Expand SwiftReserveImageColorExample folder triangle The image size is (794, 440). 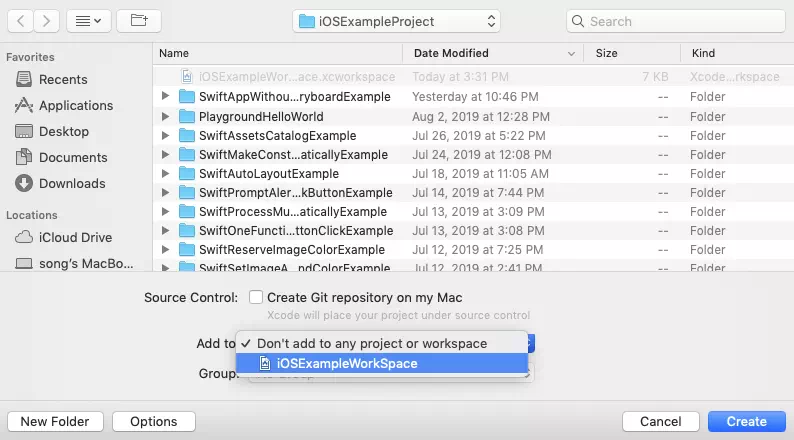point(165,250)
